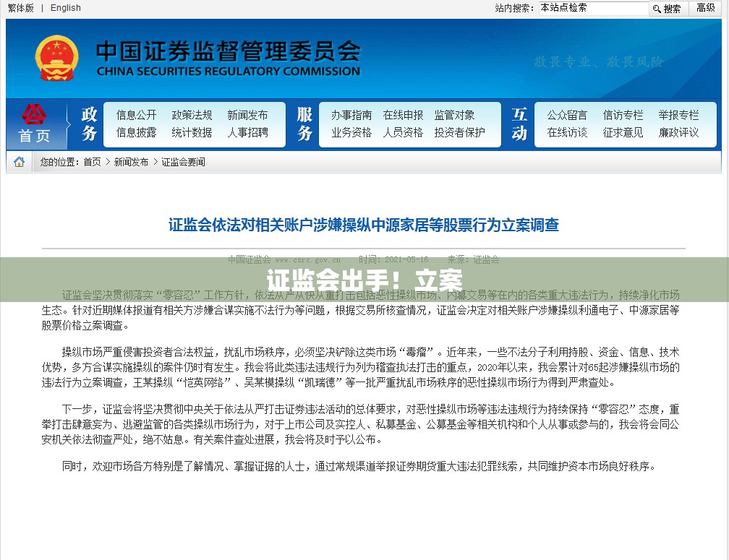
Task: Open 人员资格 service link
Action: pos(403,132)
